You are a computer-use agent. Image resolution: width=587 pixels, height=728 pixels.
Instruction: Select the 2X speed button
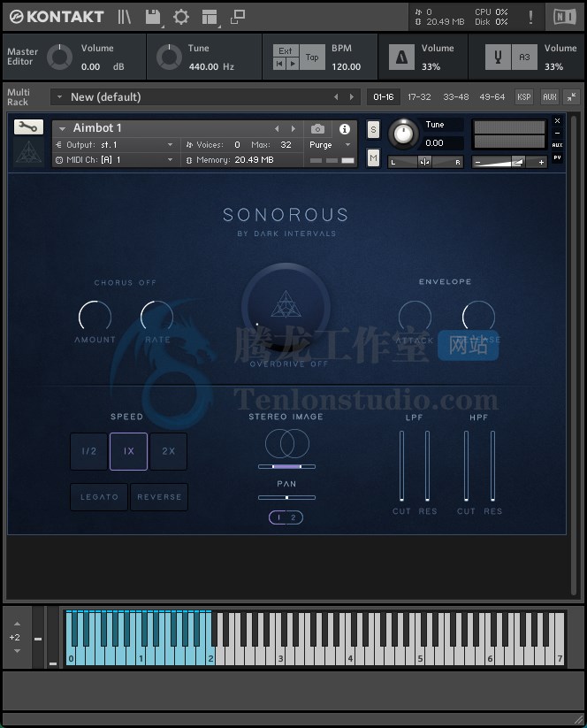[x=169, y=451]
